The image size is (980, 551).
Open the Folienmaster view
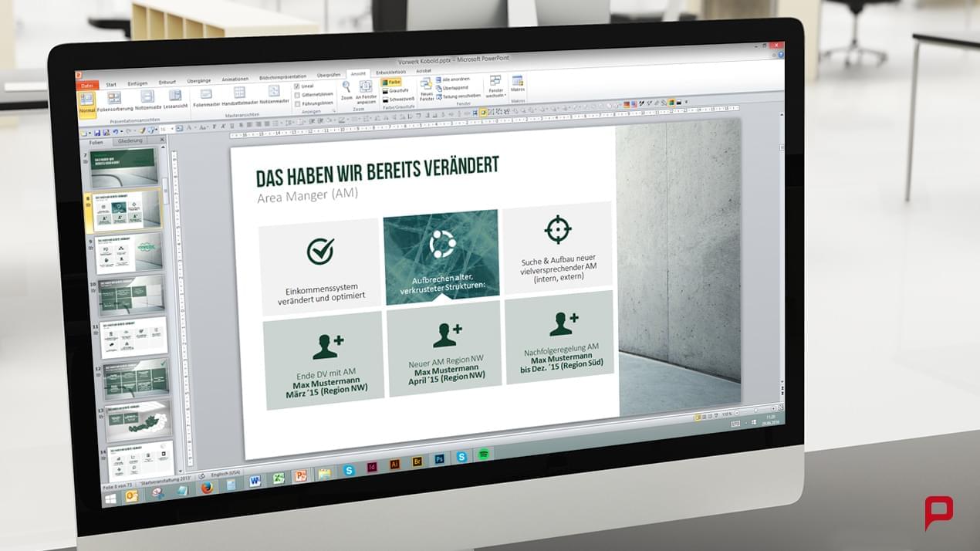click(206, 94)
